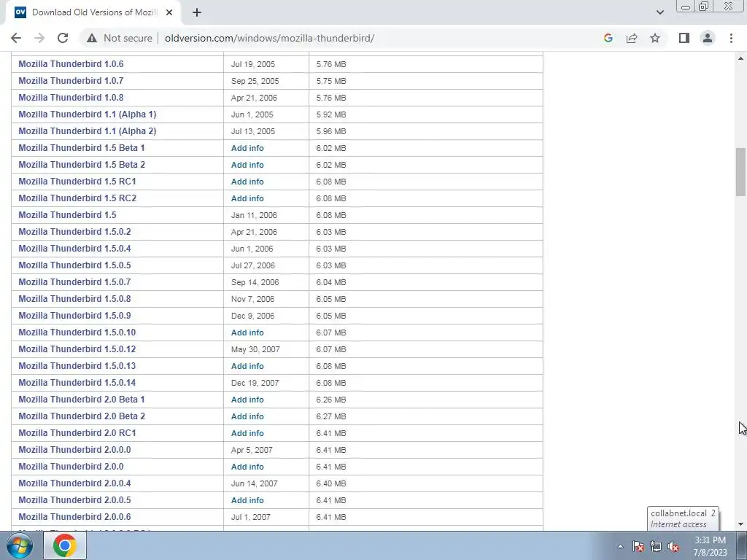Click the muted volume tray icon
This screenshot has height=560, width=747.
[673, 546]
